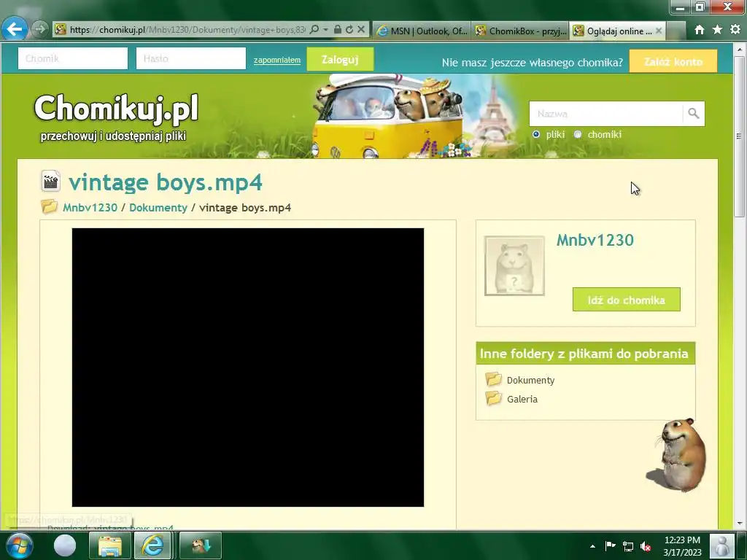Open browser Tools gear icon

(735, 29)
